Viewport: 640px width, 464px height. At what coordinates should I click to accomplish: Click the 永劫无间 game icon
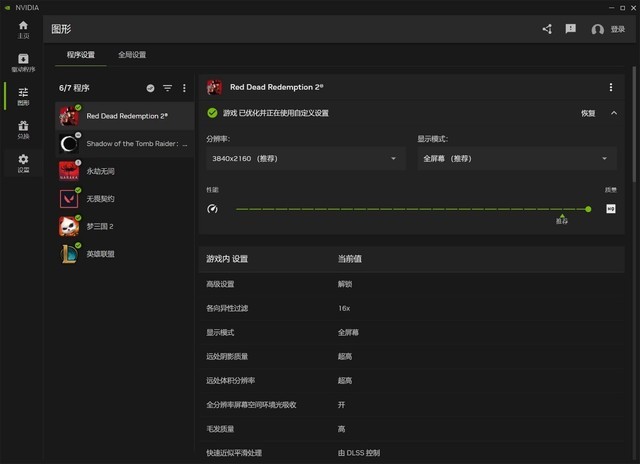point(69,171)
